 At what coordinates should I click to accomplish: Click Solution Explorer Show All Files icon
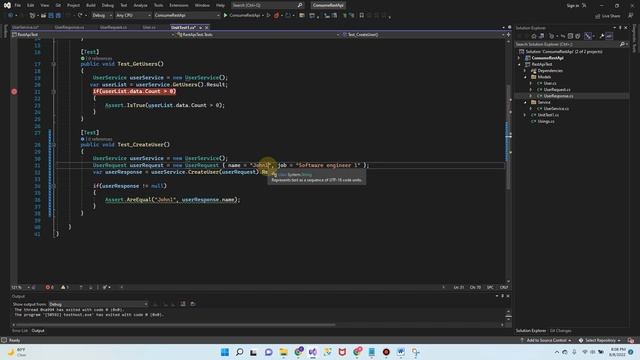coord(578,36)
